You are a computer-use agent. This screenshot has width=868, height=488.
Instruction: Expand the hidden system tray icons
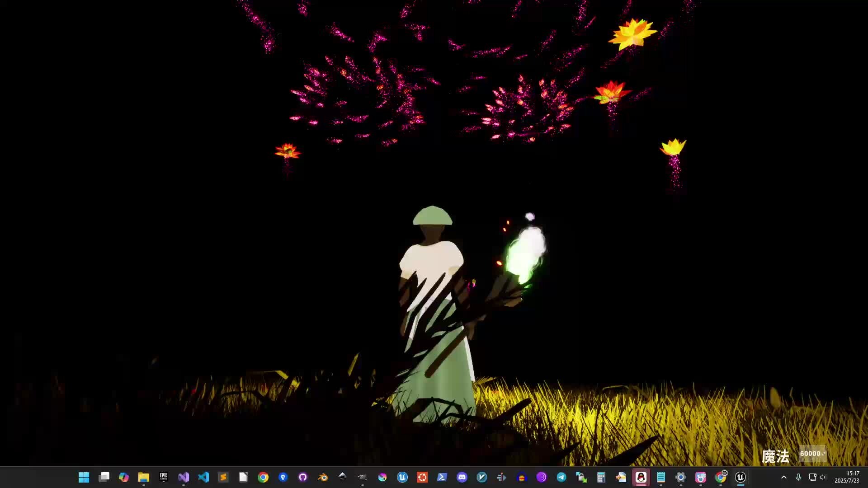point(784,477)
